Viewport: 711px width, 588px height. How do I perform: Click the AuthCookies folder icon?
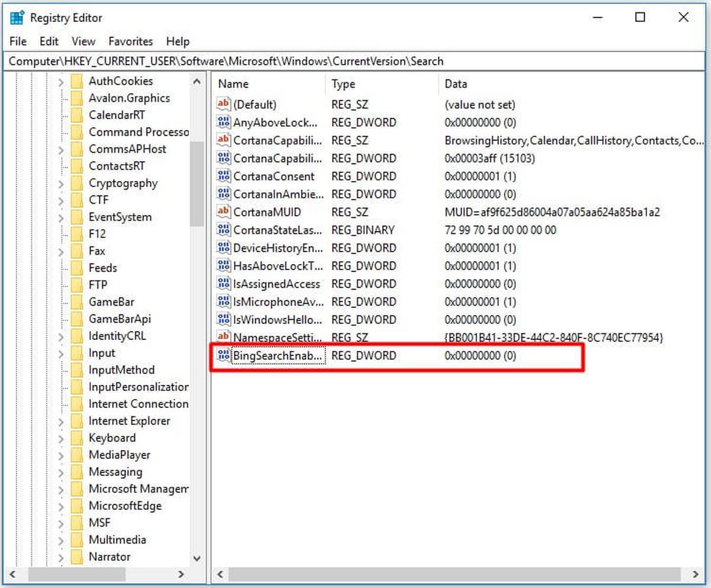(76, 81)
